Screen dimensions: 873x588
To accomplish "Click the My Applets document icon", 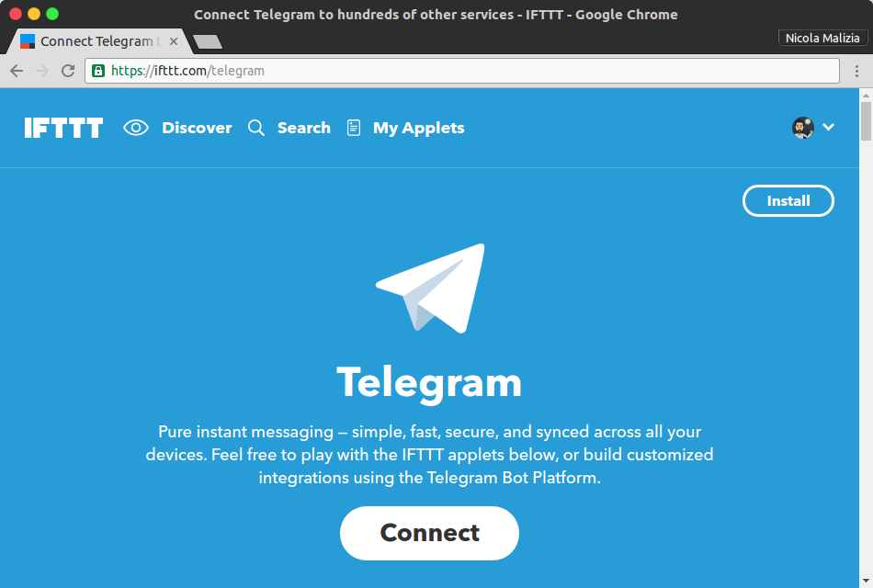I will [x=354, y=128].
